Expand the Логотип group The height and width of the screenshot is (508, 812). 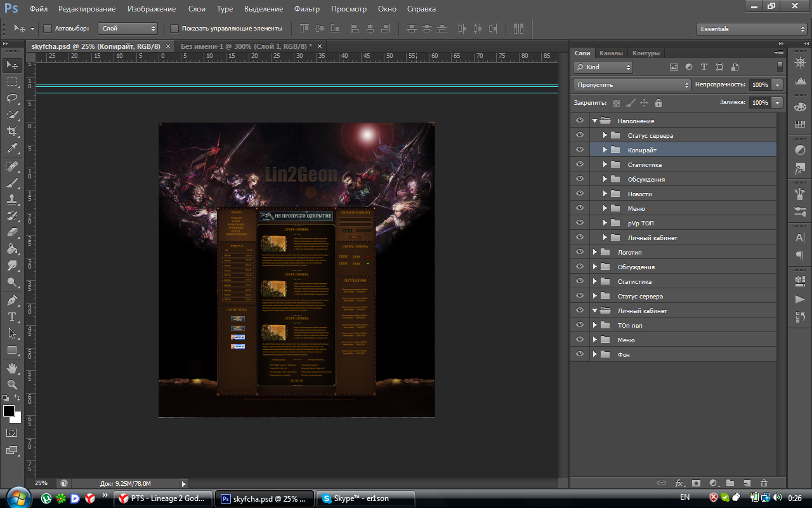pyautogui.click(x=595, y=252)
